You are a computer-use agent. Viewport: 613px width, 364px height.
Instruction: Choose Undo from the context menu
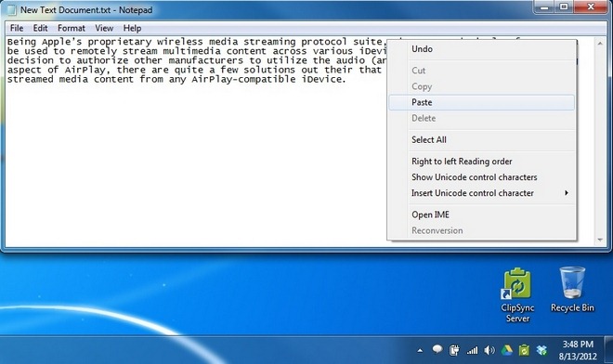pos(482,49)
